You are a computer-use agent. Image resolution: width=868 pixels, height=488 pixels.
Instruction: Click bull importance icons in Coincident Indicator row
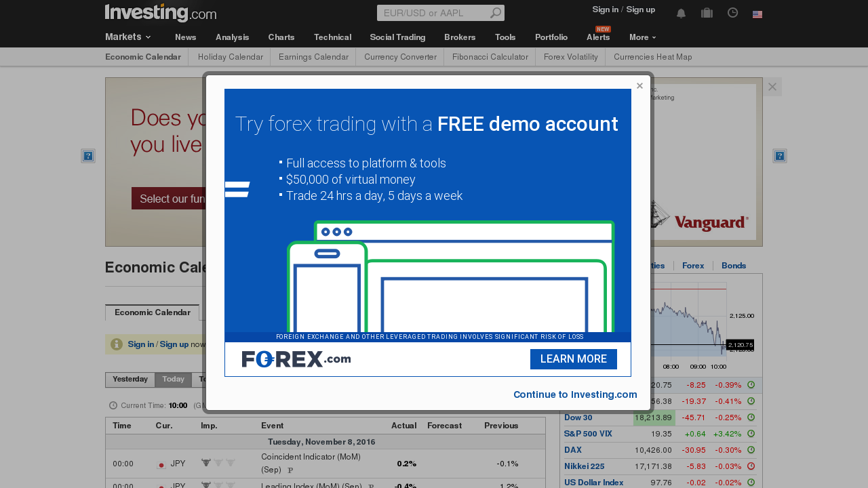[218, 463]
